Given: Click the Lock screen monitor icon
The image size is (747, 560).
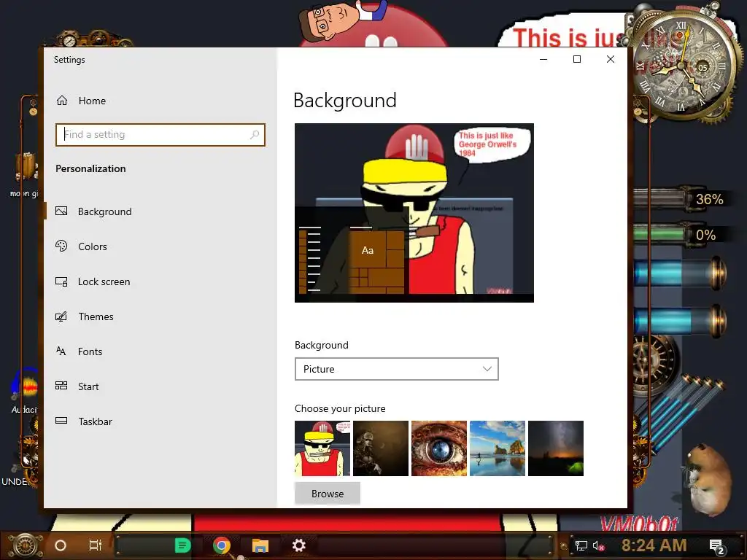Looking at the screenshot, I should (61, 281).
